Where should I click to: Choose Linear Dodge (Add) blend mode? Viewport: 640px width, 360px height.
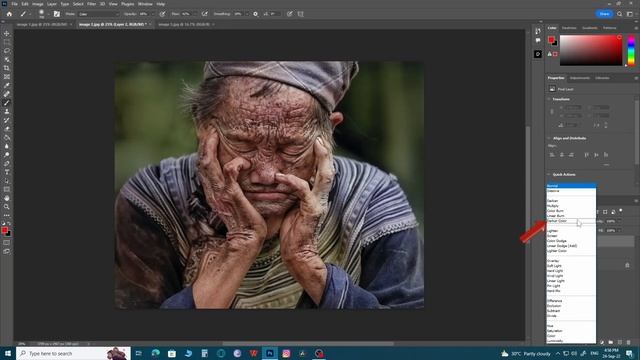pos(571,246)
